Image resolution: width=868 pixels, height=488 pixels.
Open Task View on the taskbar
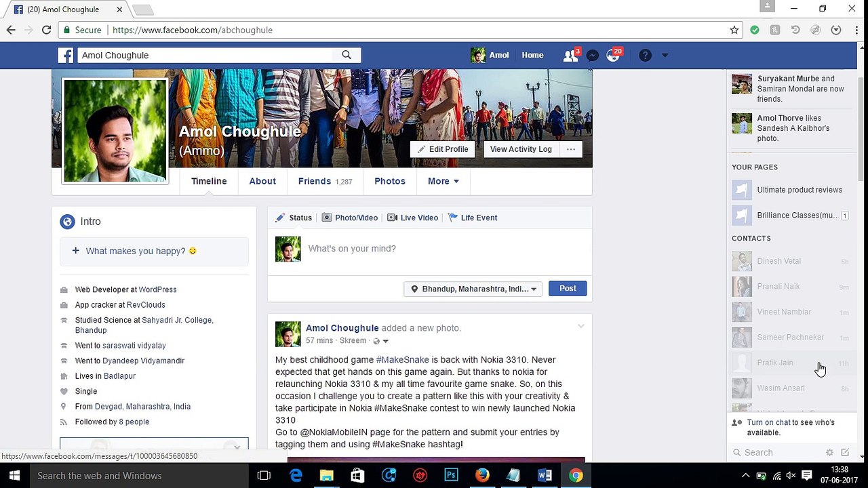(x=264, y=476)
